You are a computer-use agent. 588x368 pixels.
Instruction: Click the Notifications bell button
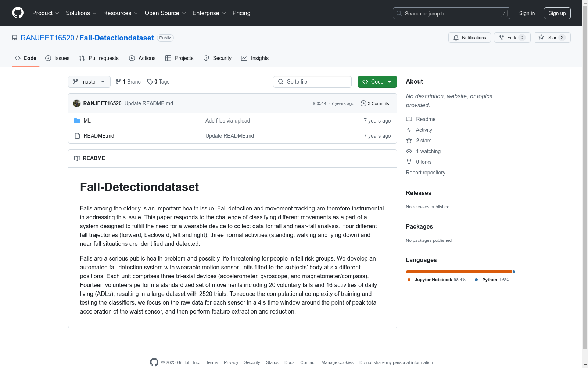pyautogui.click(x=469, y=38)
